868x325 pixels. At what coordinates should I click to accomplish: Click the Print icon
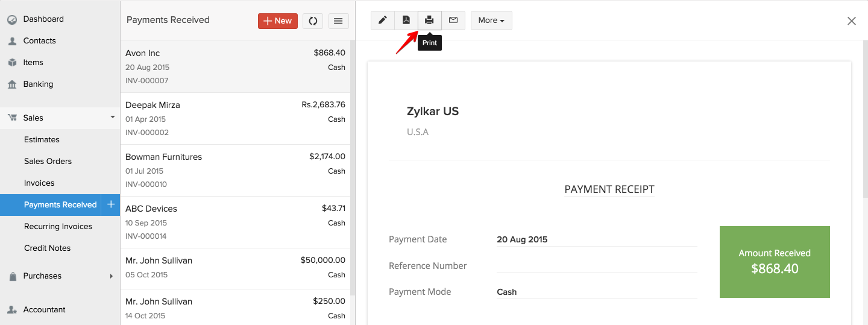(429, 21)
